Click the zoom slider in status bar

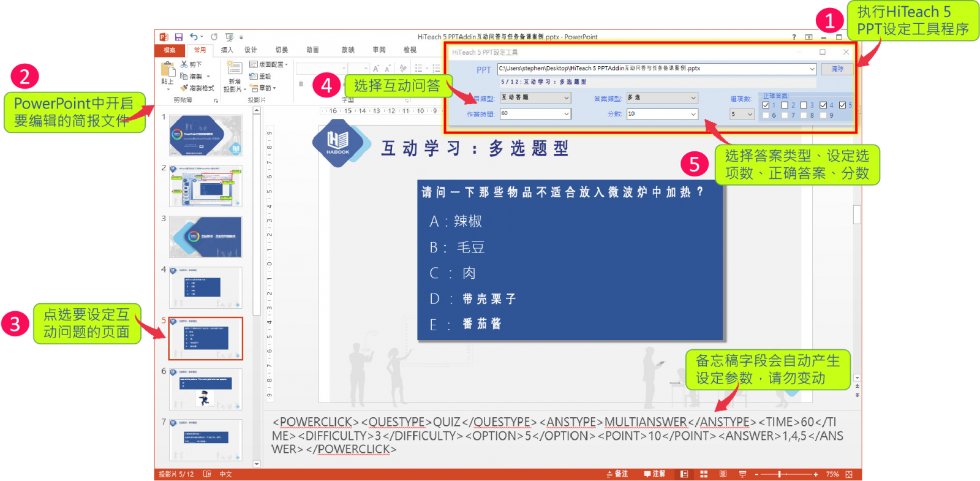[779, 474]
